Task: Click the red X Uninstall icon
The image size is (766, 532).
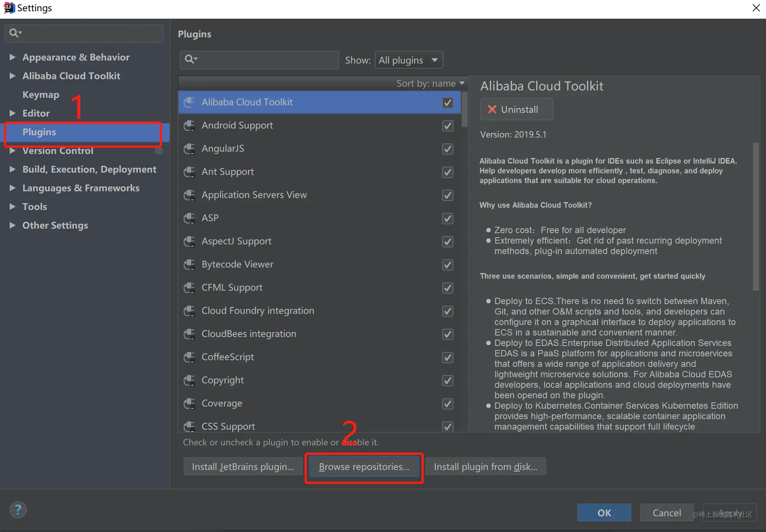Action: (492, 109)
